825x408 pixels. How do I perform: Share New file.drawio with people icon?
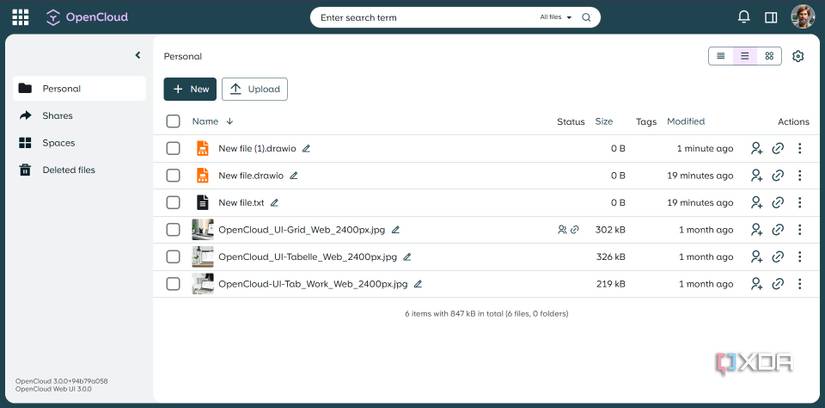click(757, 176)
